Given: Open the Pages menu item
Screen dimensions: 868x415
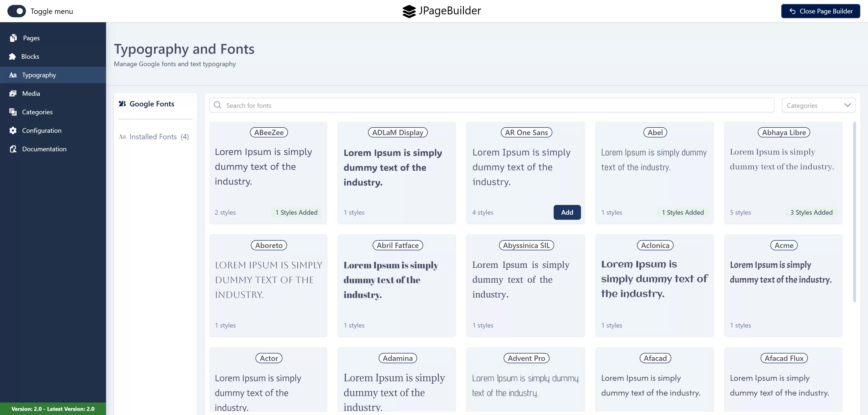Looking at the screenshot, I should 53,38.
